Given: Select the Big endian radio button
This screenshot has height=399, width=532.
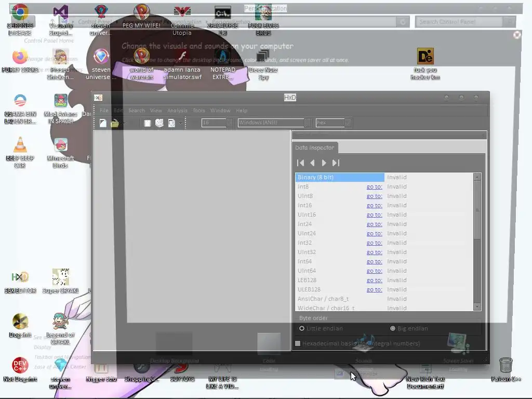Looking at the screenshot, I should (393, 328).
